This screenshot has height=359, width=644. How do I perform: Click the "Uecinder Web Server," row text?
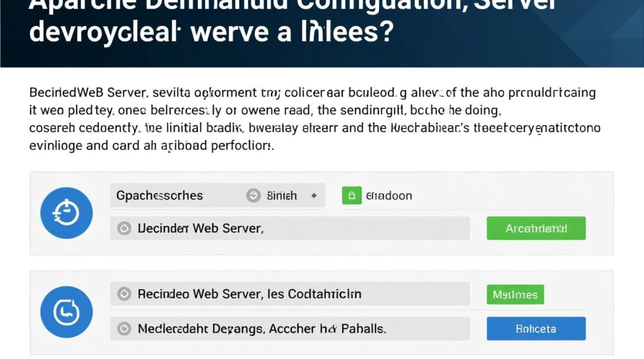tap(200, 228)
